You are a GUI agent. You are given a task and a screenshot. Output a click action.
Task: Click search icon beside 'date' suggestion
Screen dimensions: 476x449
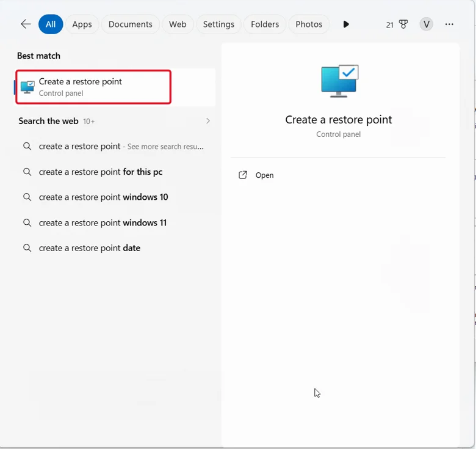27,248
